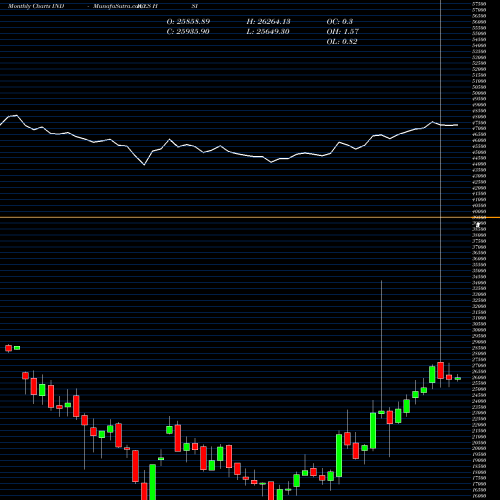Click the close price value C: 25935.90
The image size is (500, 500).
(x=188, y=32)
